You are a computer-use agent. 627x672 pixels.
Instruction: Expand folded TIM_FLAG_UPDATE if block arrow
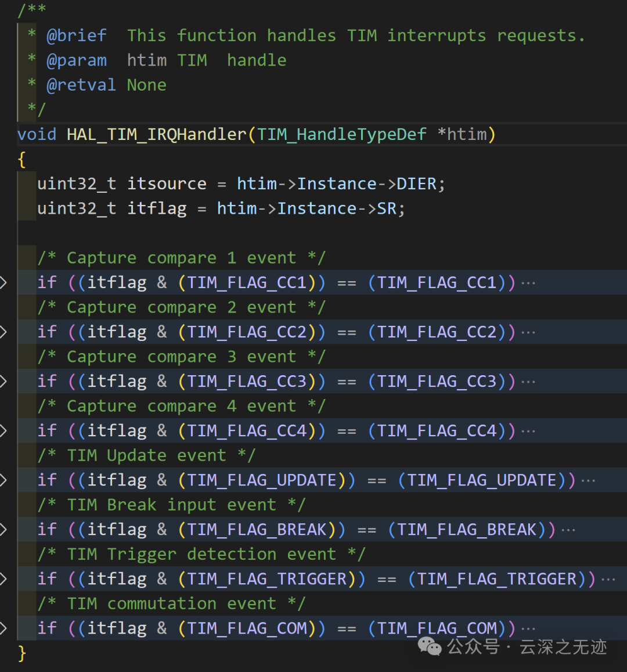pyautogui.click(x=3, y=480)
